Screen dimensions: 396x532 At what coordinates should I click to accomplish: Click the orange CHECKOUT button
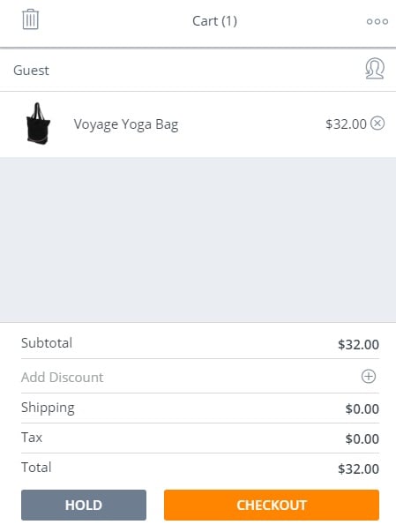[272, 505]
